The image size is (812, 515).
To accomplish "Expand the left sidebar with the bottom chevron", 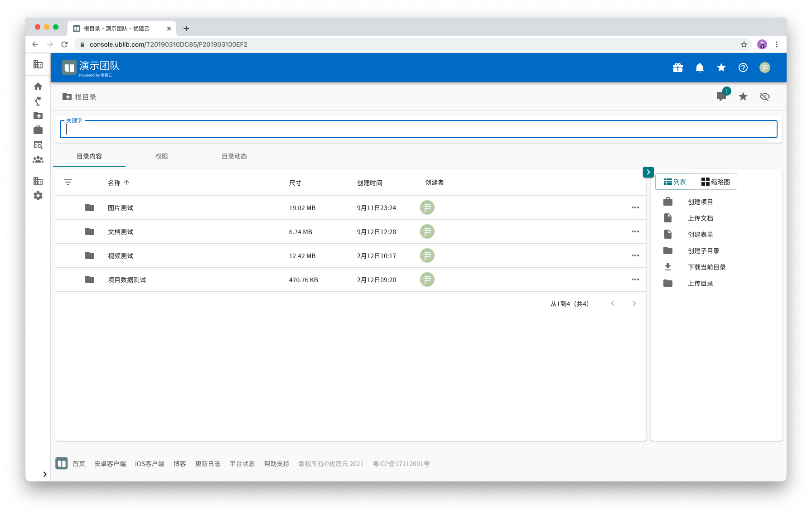I will (44, 474).
